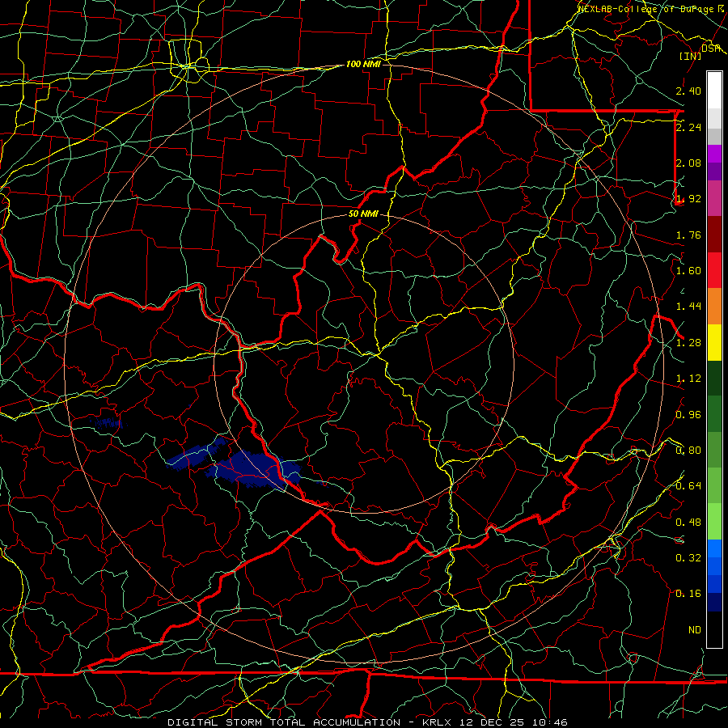Click the ND legend label

click(x=695, y=630)
